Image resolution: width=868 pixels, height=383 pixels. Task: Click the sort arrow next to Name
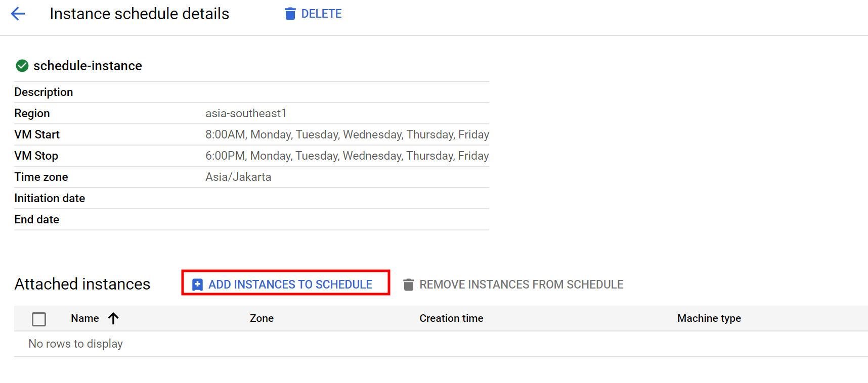coord(113,318)
